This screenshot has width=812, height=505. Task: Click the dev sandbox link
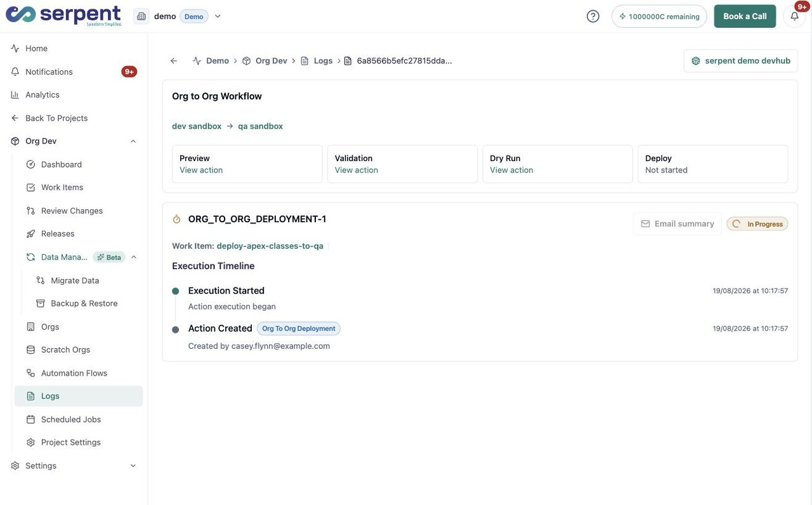(197, 126)
